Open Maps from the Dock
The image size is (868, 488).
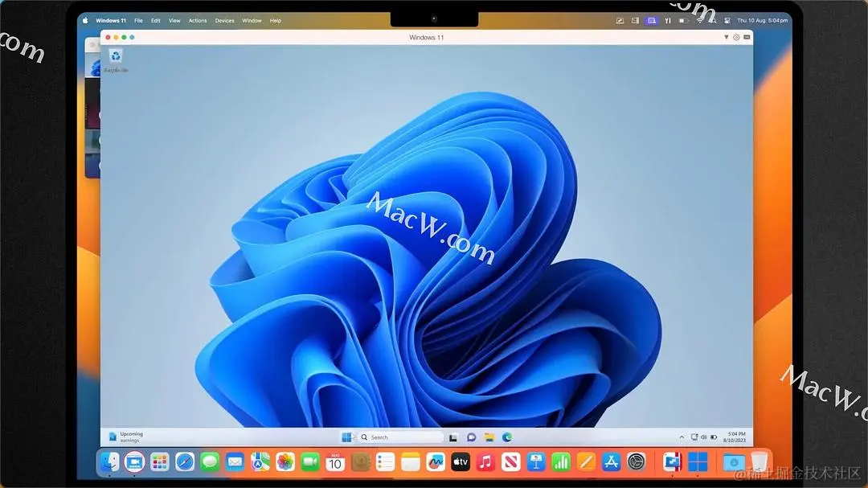(260, 461)
